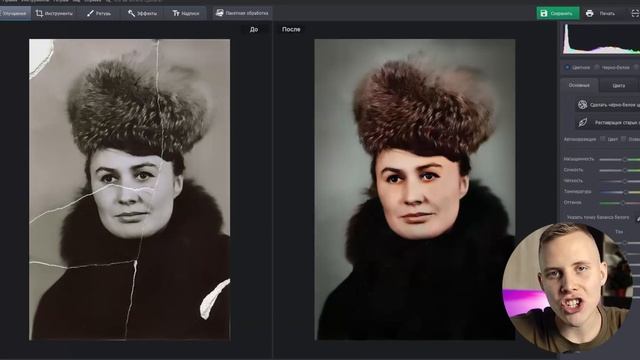Click Указать точку баланса белого
This screenshot has height=360, width=640.
pyautogui.click(x=598, y=217)
